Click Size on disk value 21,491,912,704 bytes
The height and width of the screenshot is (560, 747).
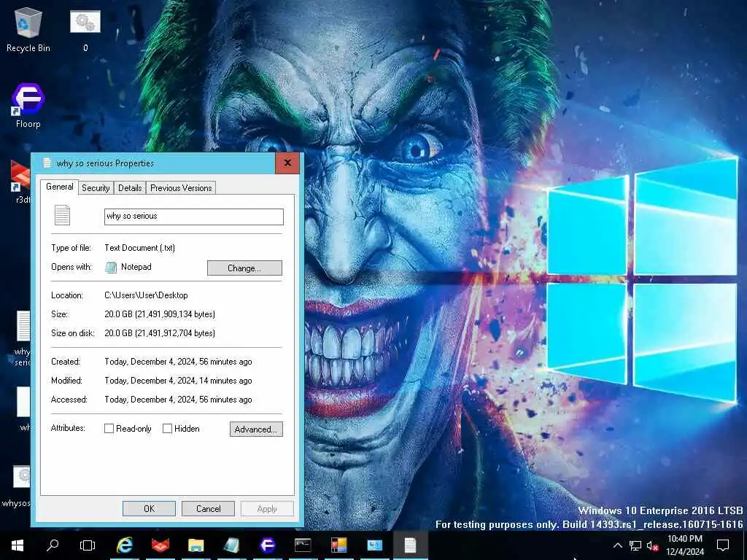pos(160,333)
